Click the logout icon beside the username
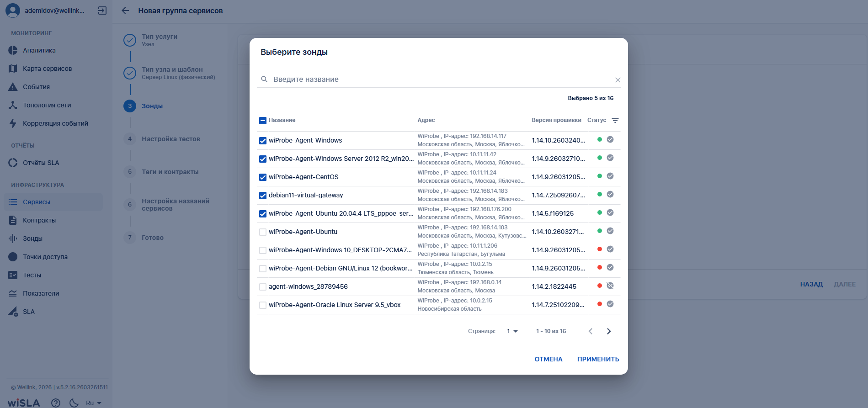 (x=102, y=11)
